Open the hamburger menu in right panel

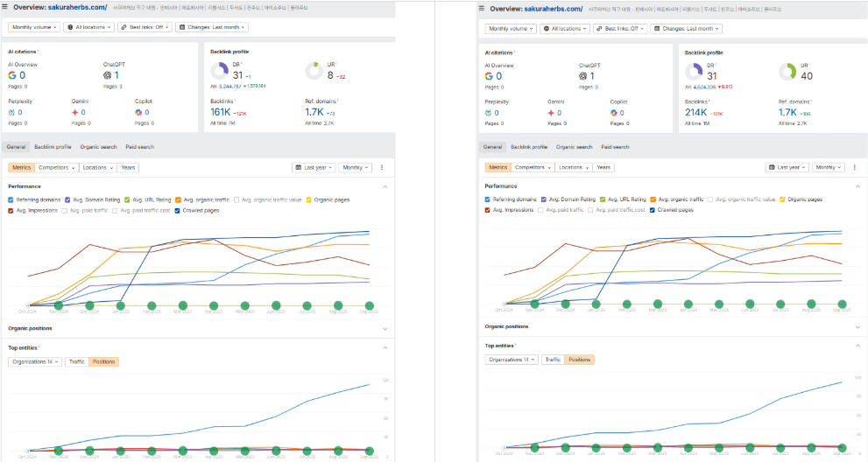click(x=482, y=8)
